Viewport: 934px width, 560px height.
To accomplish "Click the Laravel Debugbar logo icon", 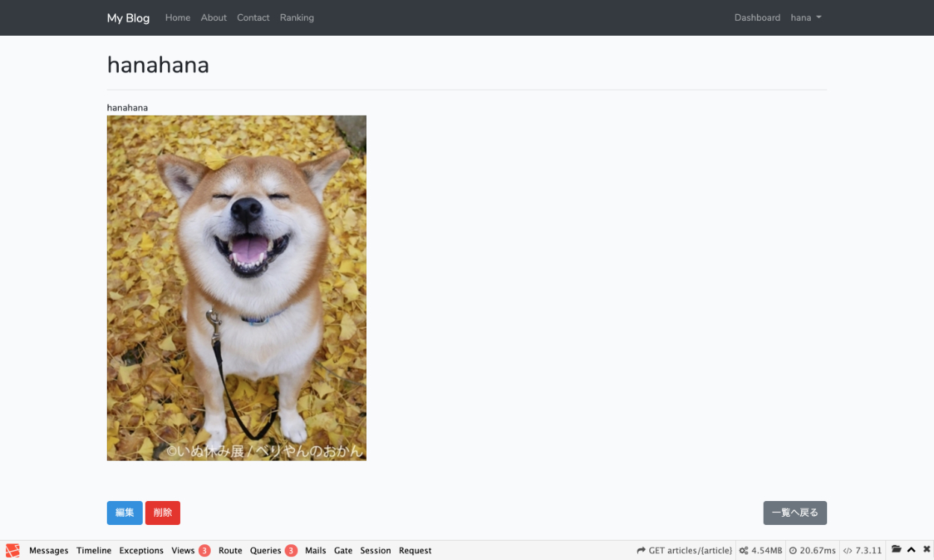I will (x=13, y=550).
